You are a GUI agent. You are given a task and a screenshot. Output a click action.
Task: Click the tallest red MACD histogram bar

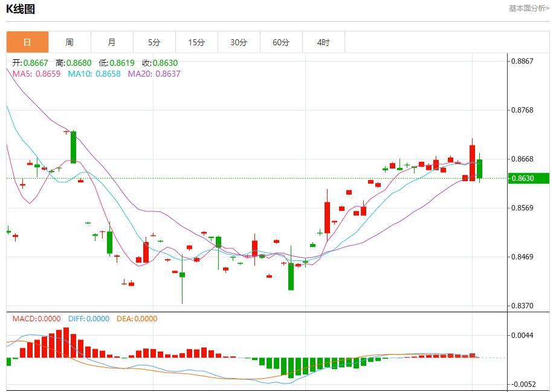66,342
